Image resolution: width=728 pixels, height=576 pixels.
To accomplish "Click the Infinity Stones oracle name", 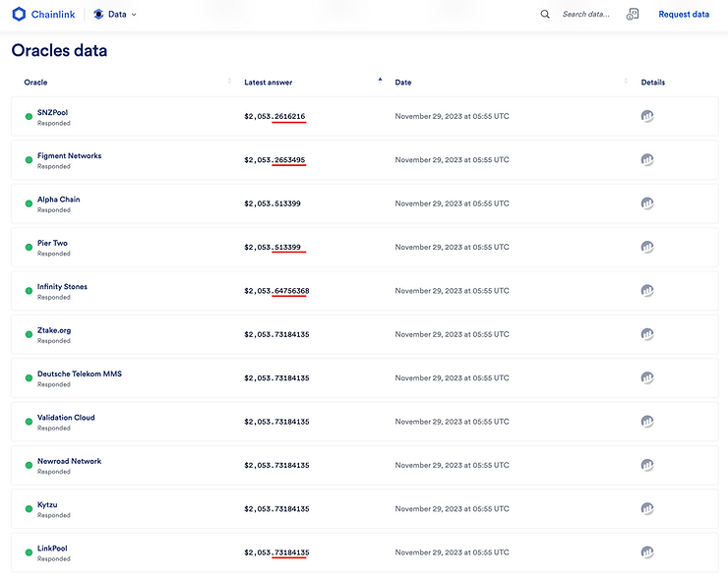I will pos(62,287).
